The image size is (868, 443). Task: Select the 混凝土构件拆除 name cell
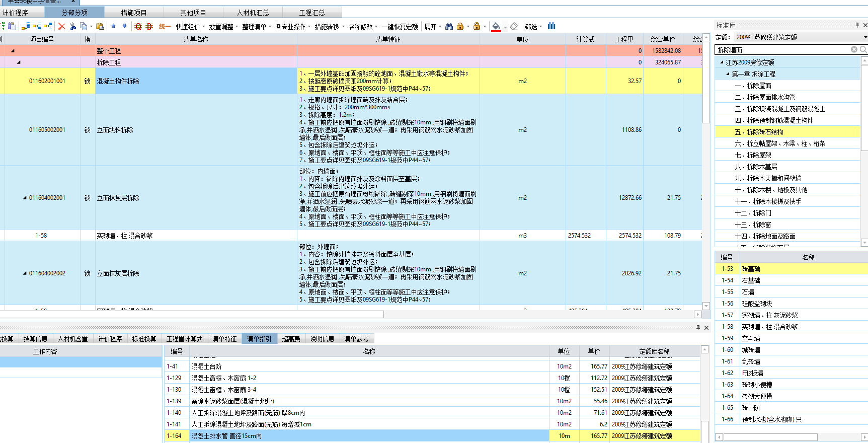[x=196, y=81]
